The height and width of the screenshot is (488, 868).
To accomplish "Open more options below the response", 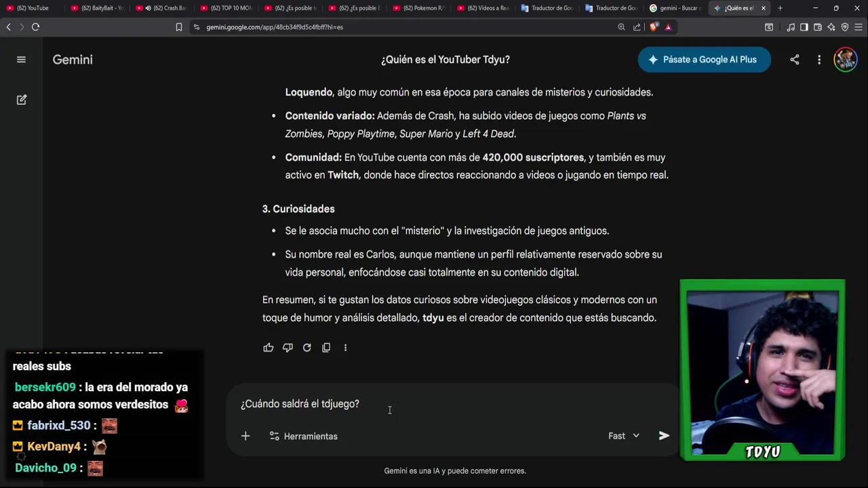I will click(x=345, y=348).
